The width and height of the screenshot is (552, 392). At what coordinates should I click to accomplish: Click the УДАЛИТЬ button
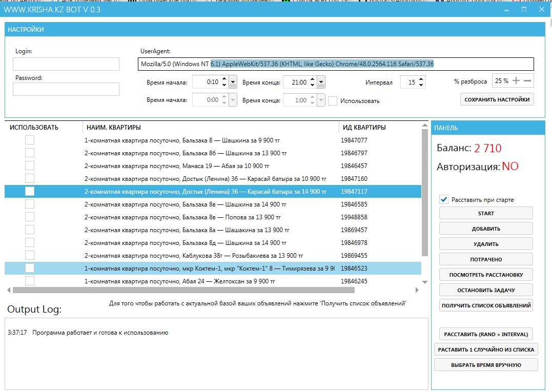click(486, 244)
